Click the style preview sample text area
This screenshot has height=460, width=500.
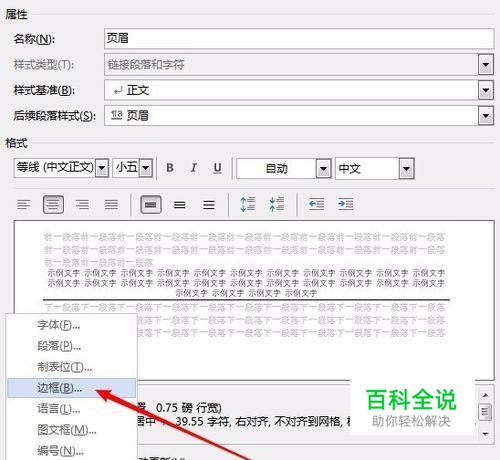tap(254, 300)
